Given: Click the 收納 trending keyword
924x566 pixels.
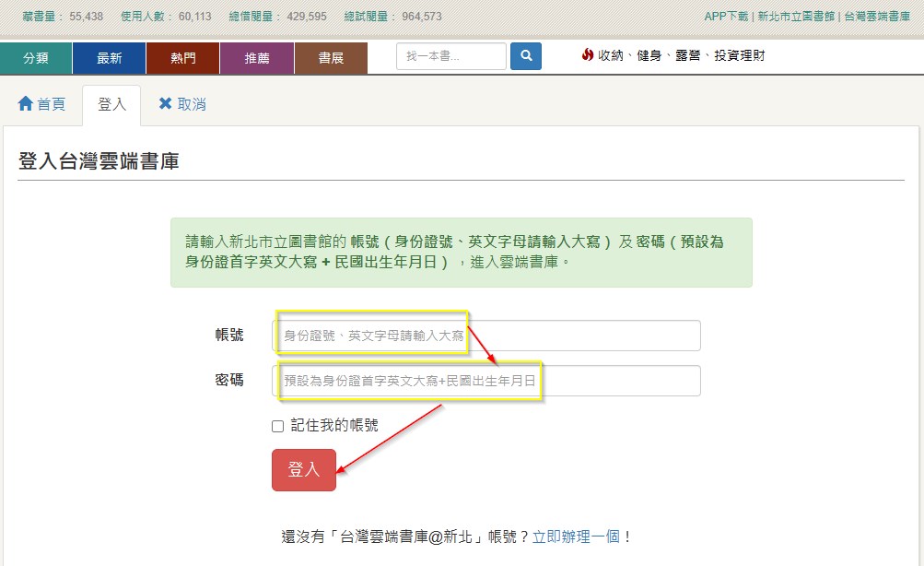Looking at the screenshot, I should pyautogui.click(x=611, y=55).
